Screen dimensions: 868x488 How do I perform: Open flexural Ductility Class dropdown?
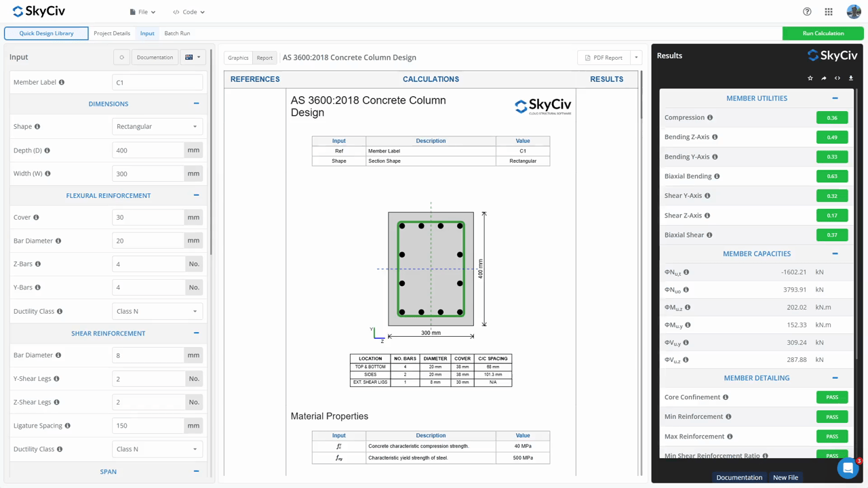(157, 311)
